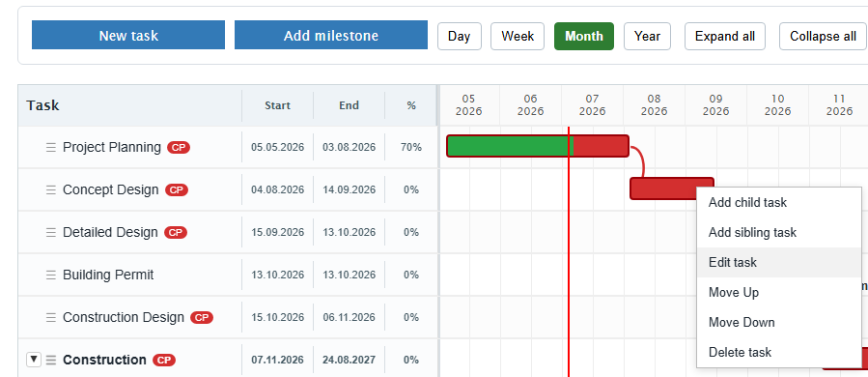
Task: Select Add child task in context menu
Action: pos(779,202)
